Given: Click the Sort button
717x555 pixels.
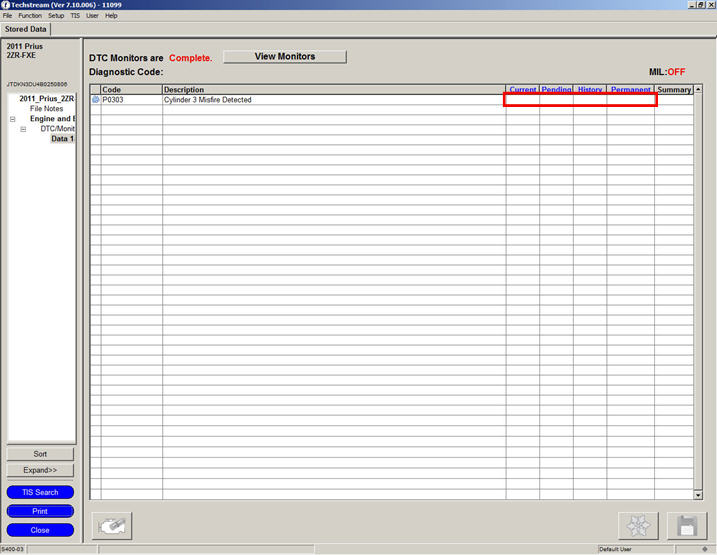Looking at the screenshot, I should (40, 454).
